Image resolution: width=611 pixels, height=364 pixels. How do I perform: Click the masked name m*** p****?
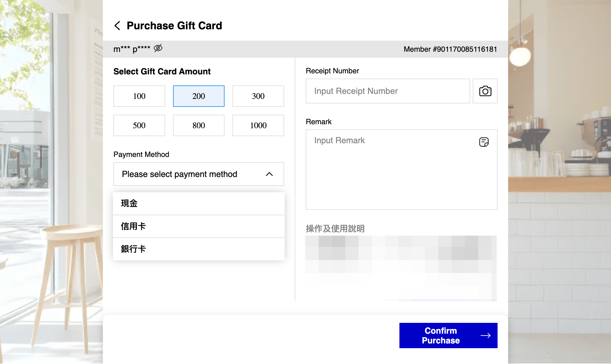pyautogui.click(x=132, y=49)
